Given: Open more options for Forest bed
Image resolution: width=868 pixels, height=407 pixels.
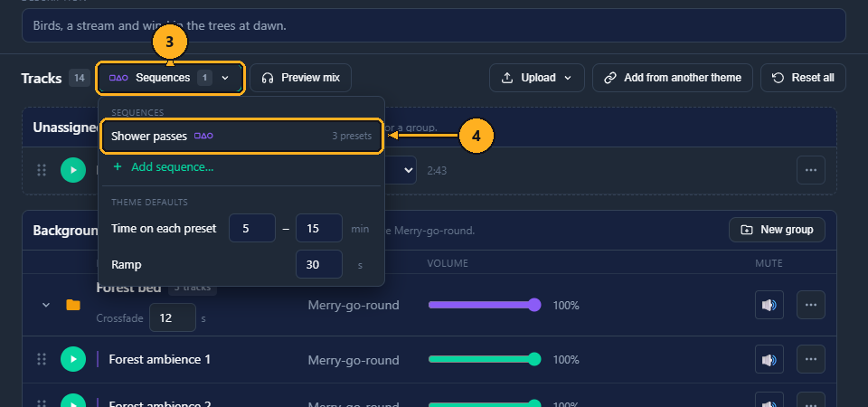Looking at the screenshot, I should point(810,305).
